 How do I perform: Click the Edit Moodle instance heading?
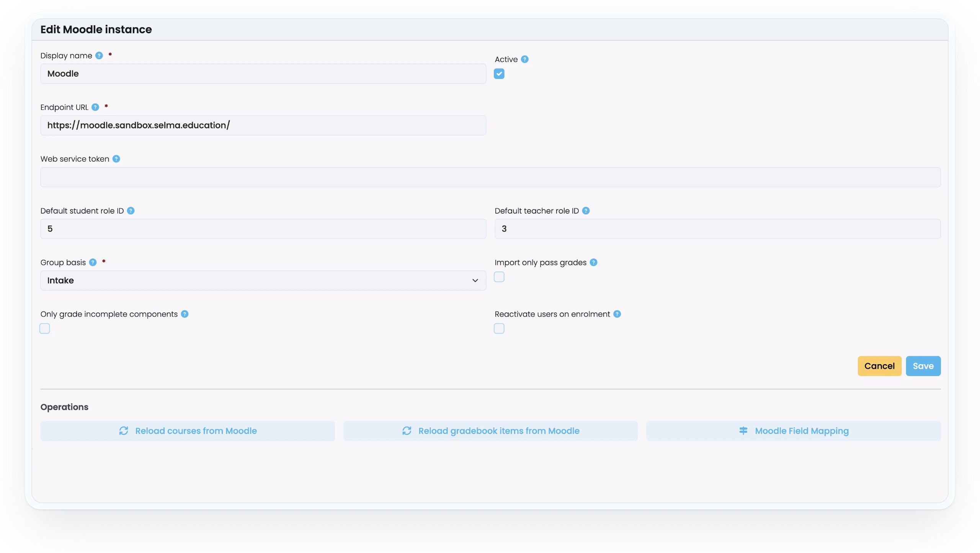click(x=96, y=29)
